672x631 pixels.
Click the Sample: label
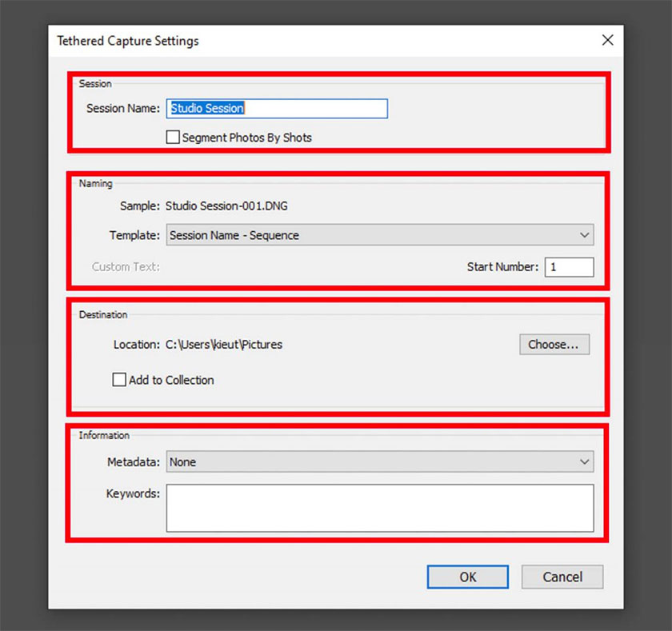pos(140,206)
